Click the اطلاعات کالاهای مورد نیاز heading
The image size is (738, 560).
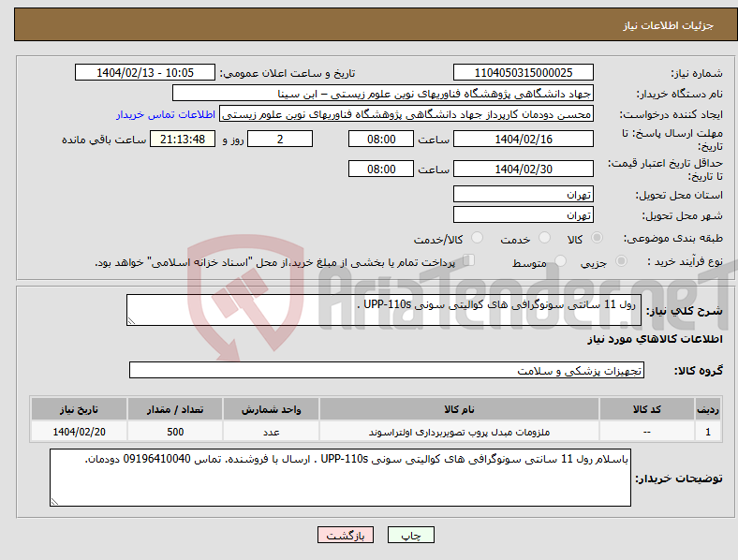tap(655, 339)
